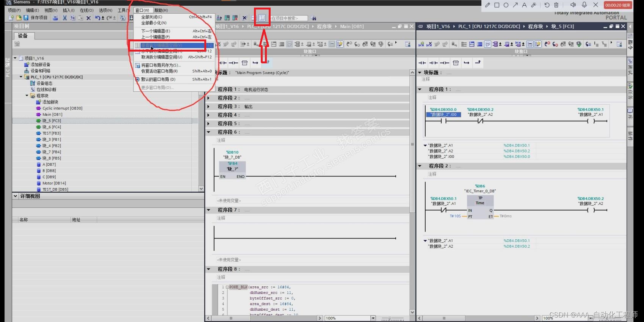This screenshot has width=644, height=322.
Task: Toggle favorites display in 块_5 toolbar
Action: pos(537,44)
